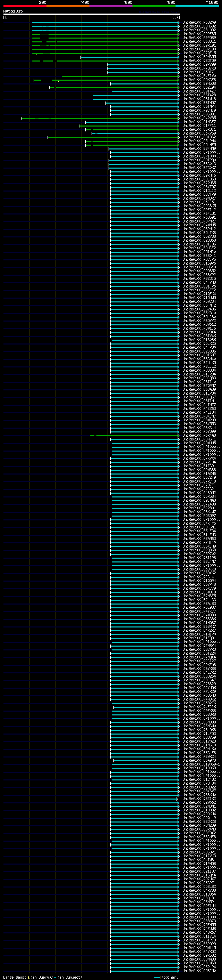This screenshot has width=222, height=980.
Task: Select label UniRef100_Q2GEF2
Action: pos(199,290)
